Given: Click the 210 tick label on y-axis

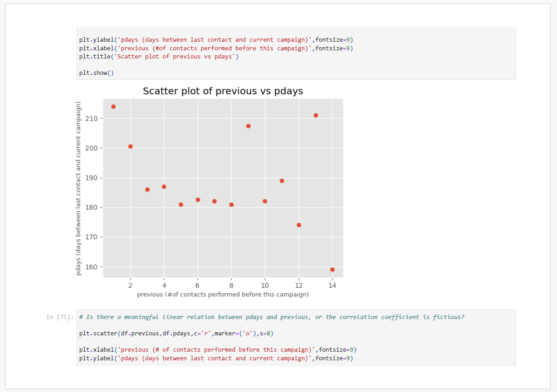Looking at the screenshot, I should click(x=92, y=118).
